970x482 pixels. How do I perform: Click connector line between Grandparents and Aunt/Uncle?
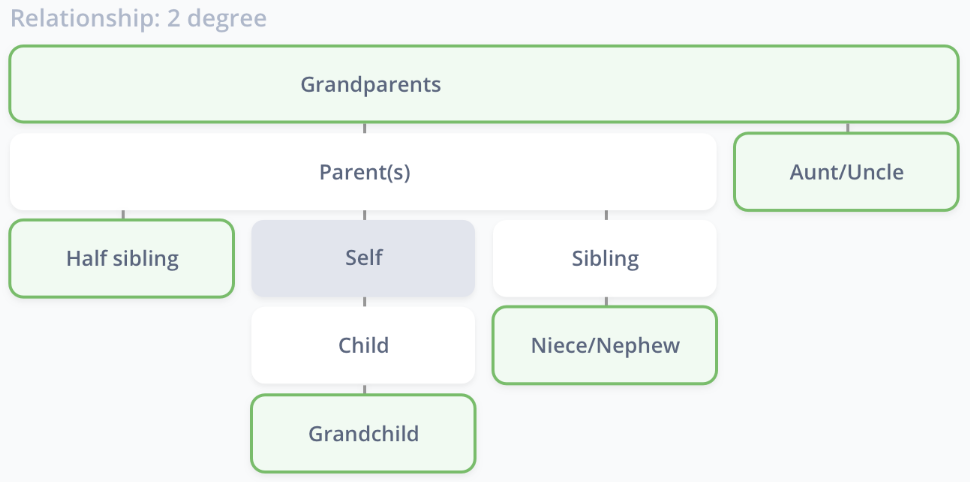(x=848, y=127)
